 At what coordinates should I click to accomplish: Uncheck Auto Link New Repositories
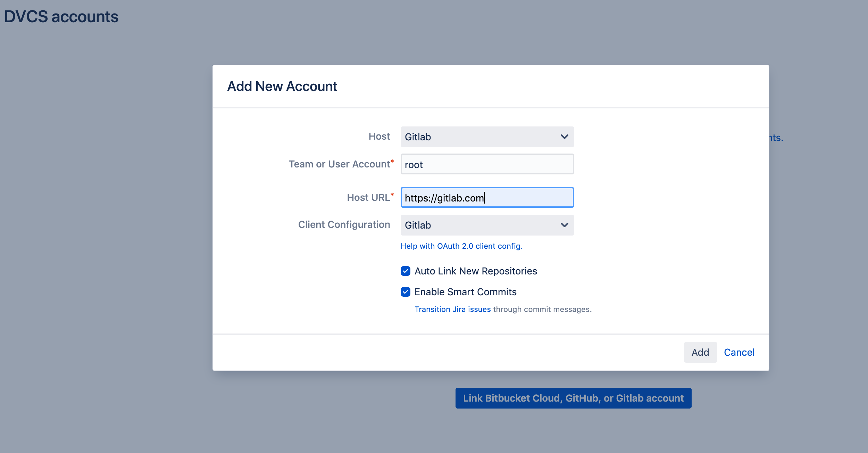(x=406, y=271)
